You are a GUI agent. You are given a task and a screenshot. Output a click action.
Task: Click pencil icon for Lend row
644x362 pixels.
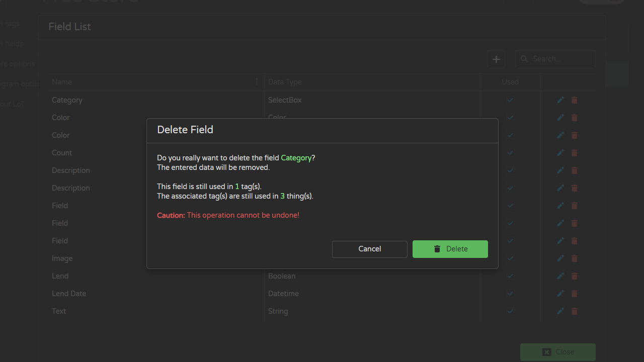[x=560, y=276]
